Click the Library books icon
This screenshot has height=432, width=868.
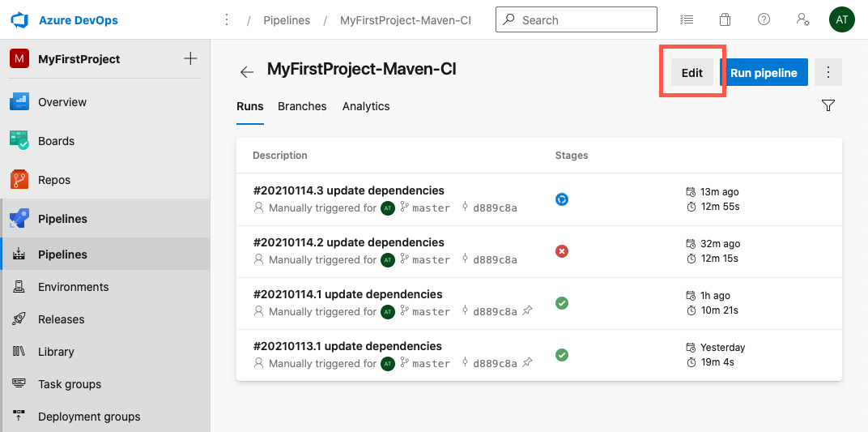coord(19,351)
